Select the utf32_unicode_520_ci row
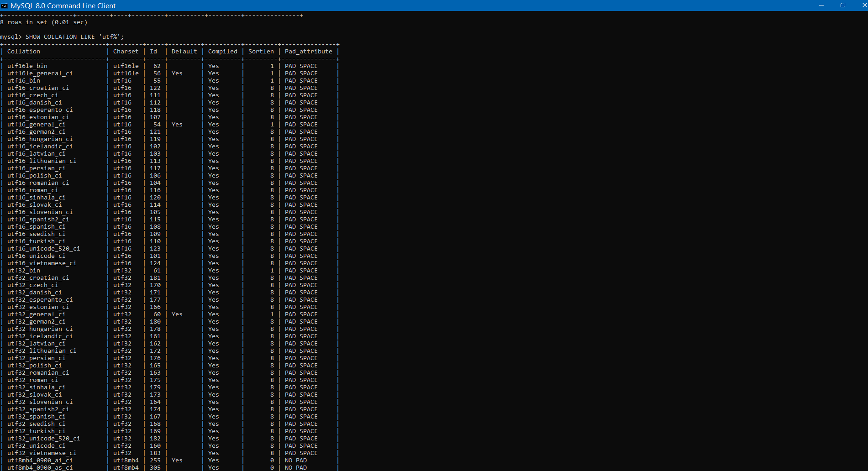 pyautogui.click(x=43, y=438)
